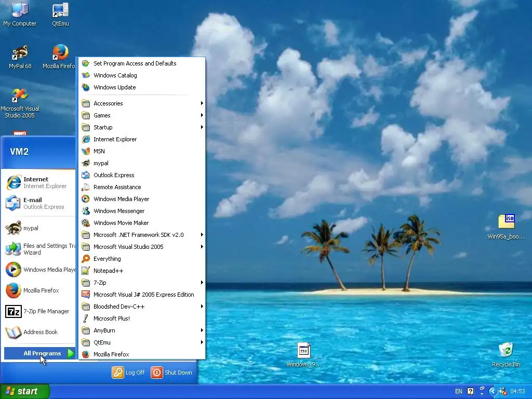Expand Microsoft Visual Studio 2005 submenu
532x399 pixels.
(x=142, y=247)
